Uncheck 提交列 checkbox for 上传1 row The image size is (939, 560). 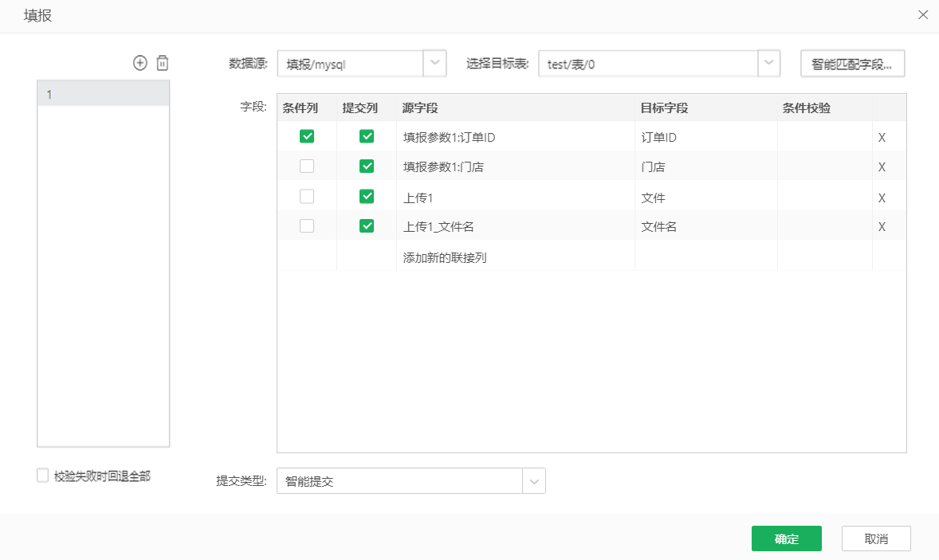point(367,196)
